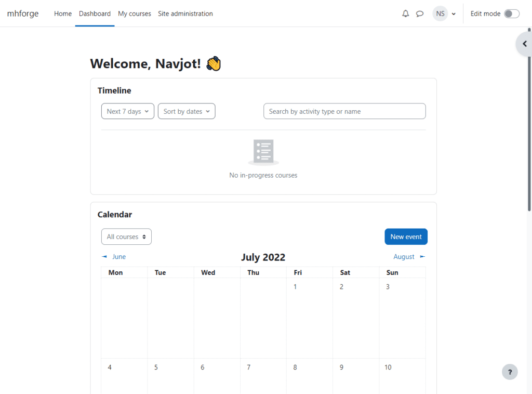Screen dimensions: 532x394
Task: Expand the All courses selector
Action: tap(126, 237)
